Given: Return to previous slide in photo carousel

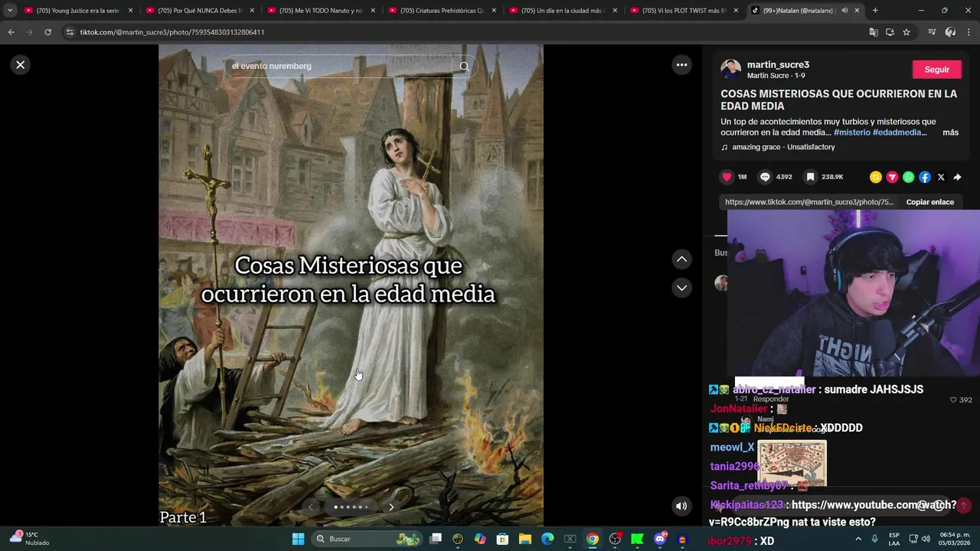Looking at the screenshot, I should pos(311,507).
